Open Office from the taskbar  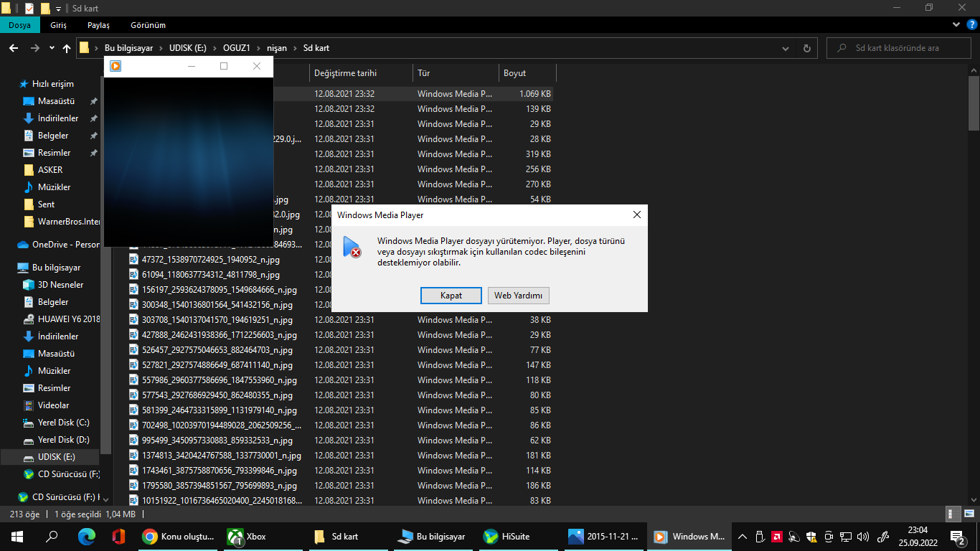point(118,537)
